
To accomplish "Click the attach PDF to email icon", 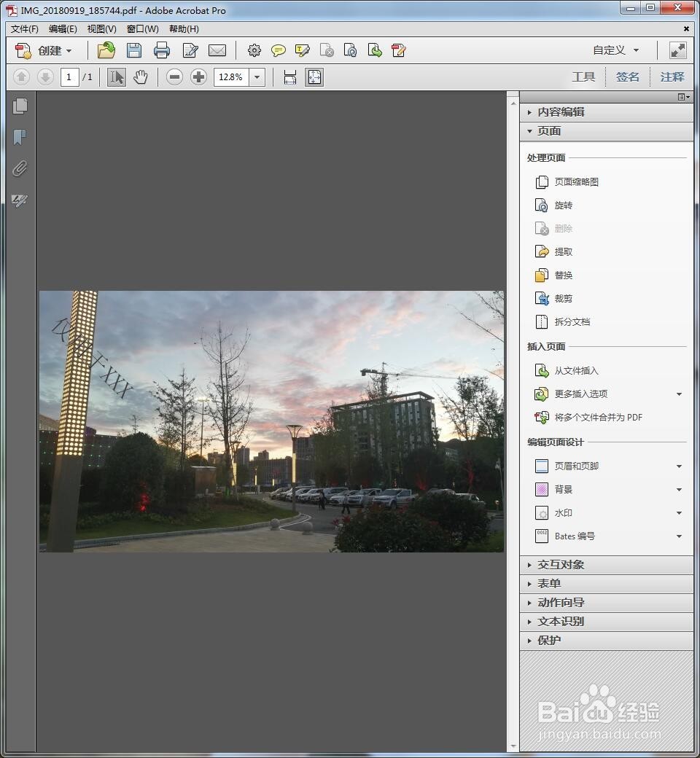I will pos(217,50).
